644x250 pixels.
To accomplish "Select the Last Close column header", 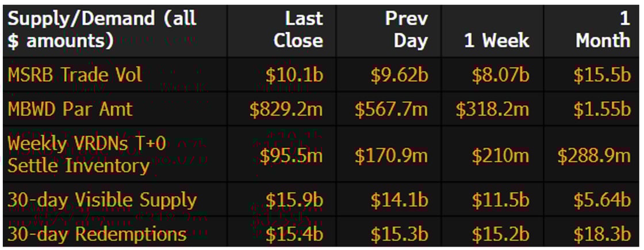I will [x=298, y=29].
